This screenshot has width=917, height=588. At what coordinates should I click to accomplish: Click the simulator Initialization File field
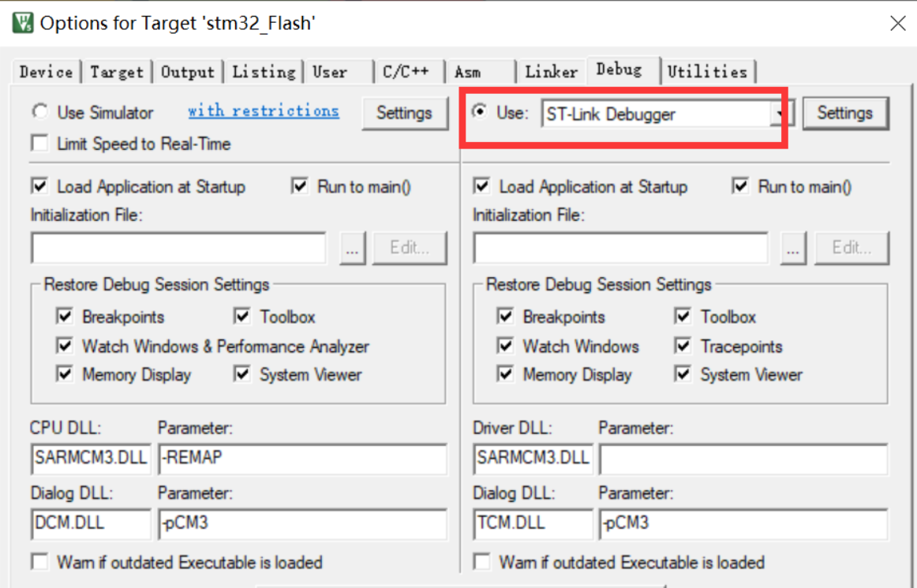point(179,248)
